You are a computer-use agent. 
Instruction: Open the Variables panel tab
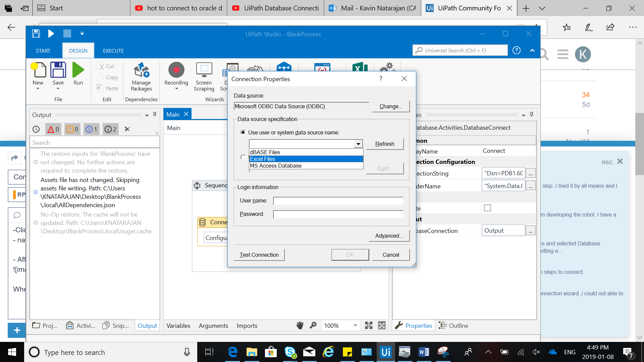click(178, 325)
